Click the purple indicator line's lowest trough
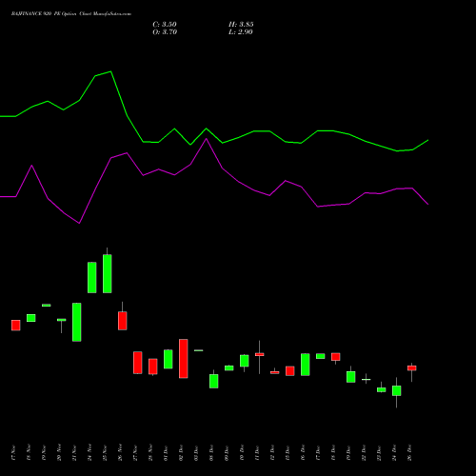 tap(79, 224)
